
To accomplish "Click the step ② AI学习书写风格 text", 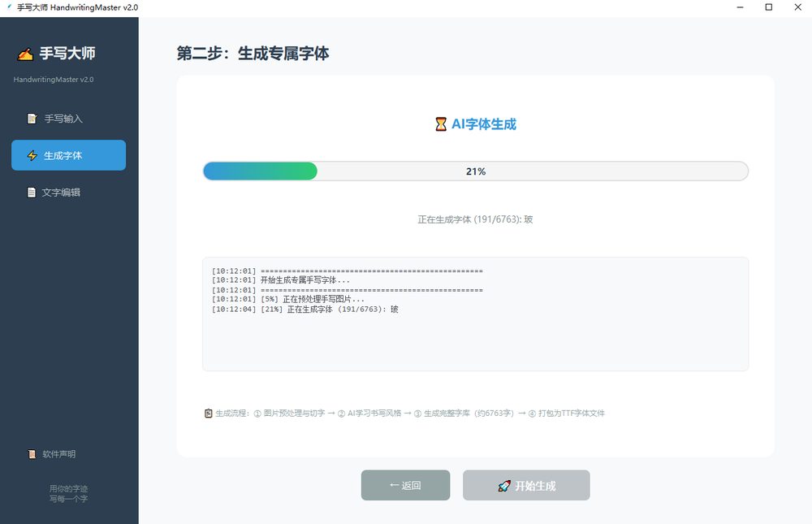I will pos(369,413).
